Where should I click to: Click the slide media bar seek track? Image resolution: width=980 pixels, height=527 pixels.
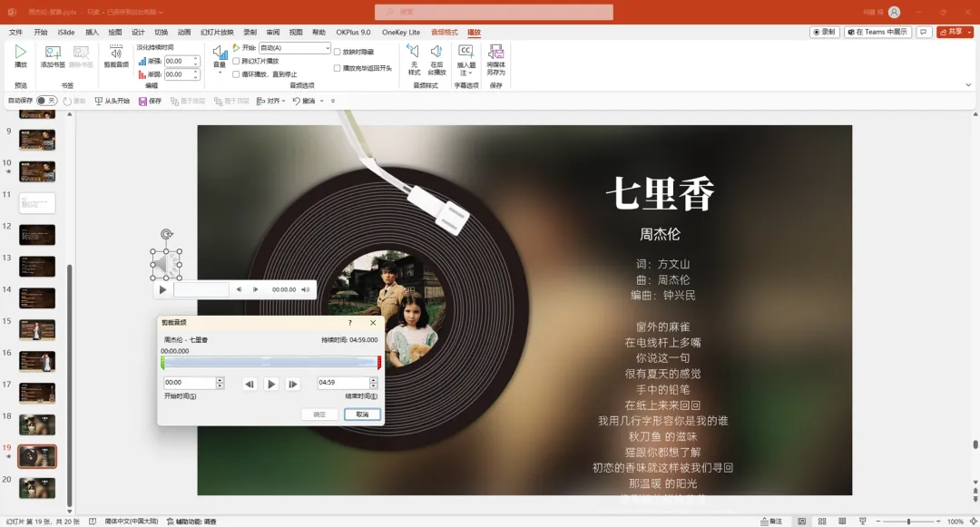click(x=201, y=289)
